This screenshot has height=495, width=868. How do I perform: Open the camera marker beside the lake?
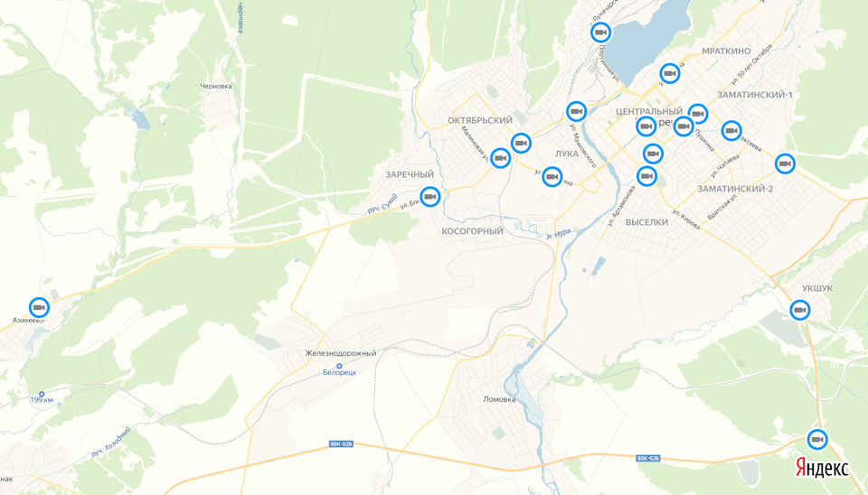click(600, 33)
